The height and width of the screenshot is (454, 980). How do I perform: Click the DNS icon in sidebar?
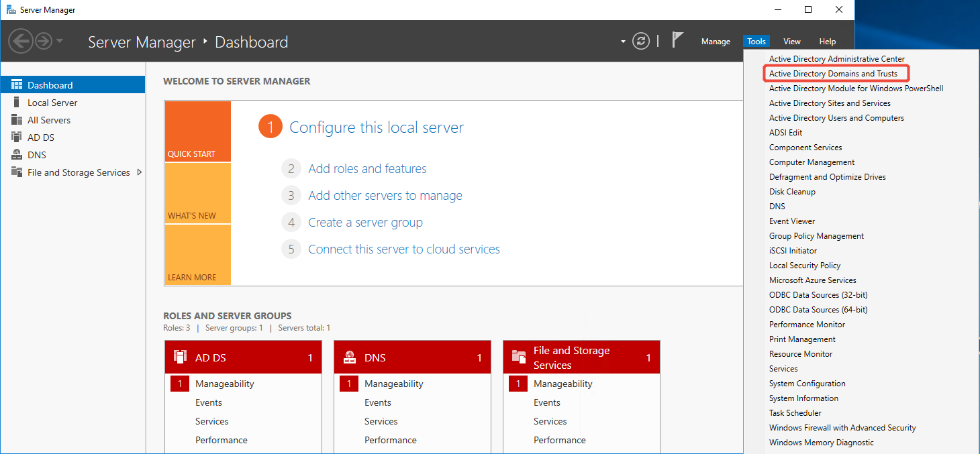[17, 155]
